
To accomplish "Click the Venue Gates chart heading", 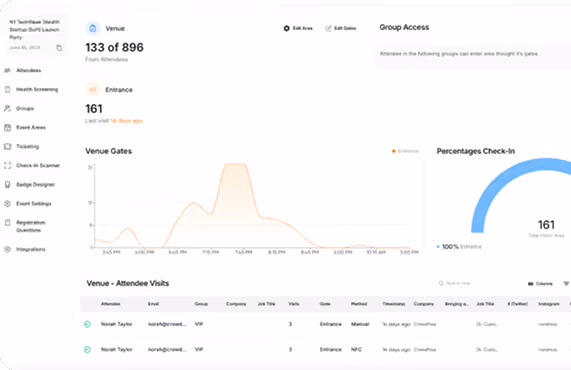I will pos(109,151).
